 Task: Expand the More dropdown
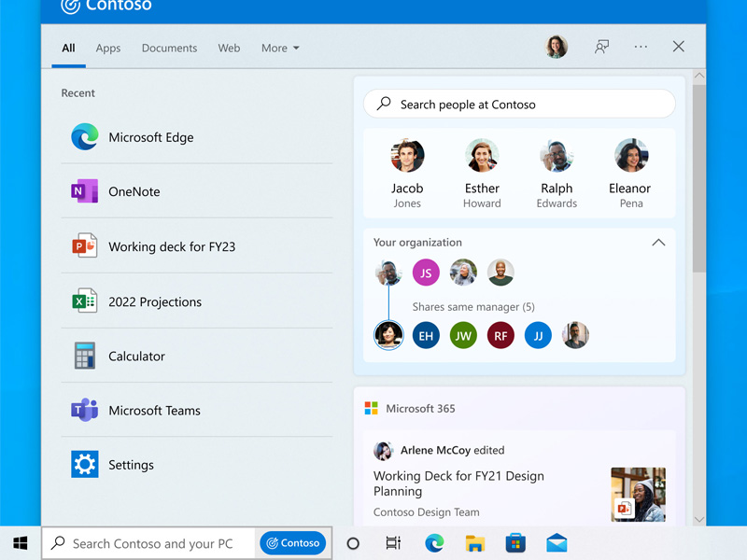pos(280,49)
